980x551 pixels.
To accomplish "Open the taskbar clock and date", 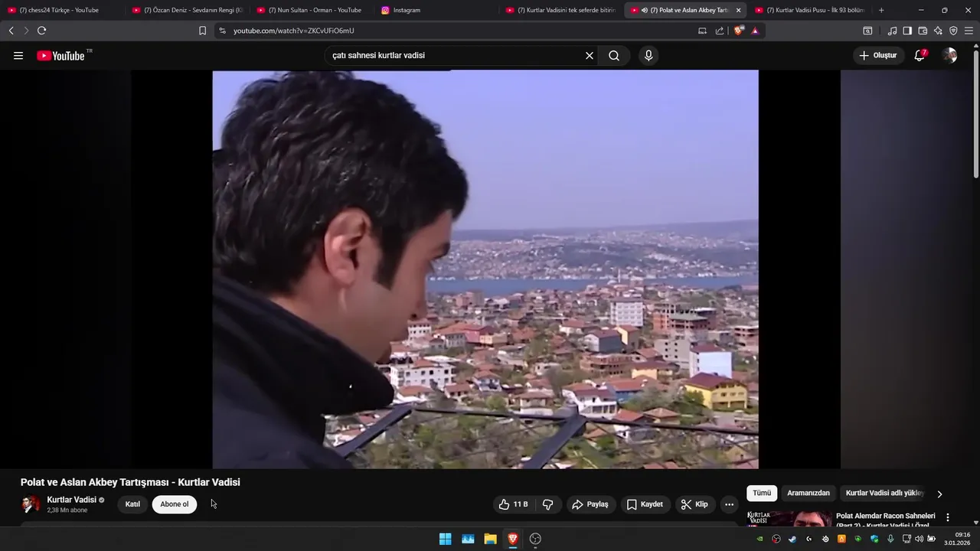I will (x=957, y=539).
